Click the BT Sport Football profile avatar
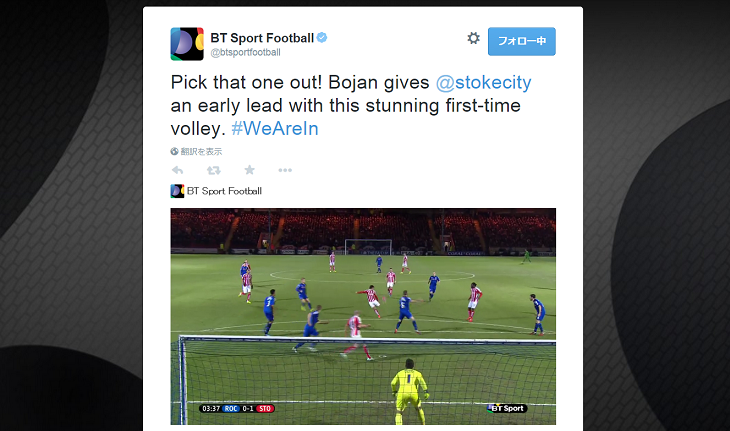The image size is (730, 431). (187, 44)
